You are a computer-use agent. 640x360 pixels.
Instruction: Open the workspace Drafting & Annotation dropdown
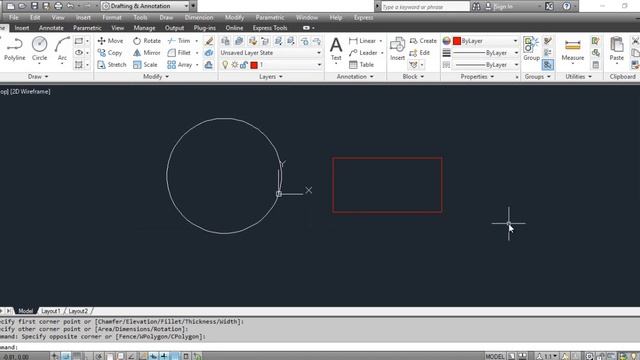(x=145, y=6)
